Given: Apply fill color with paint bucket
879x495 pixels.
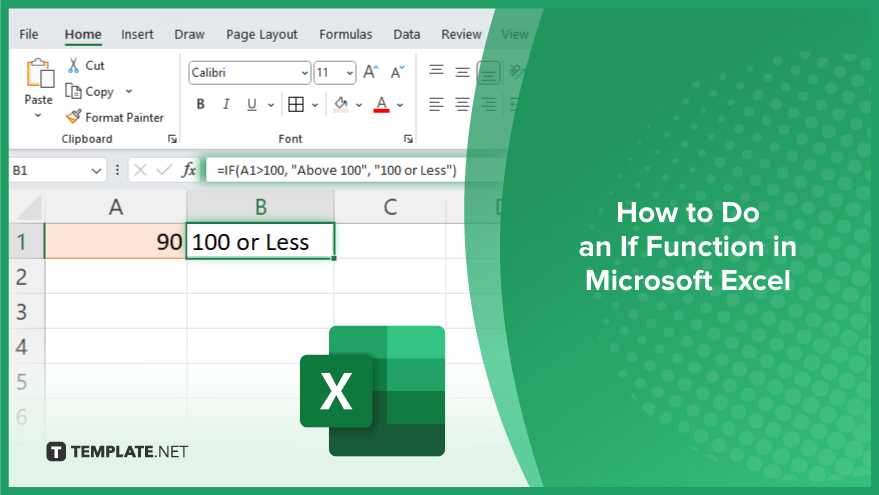Looking at the screenshot, I should pyautogui.click(x=340, y=104).
